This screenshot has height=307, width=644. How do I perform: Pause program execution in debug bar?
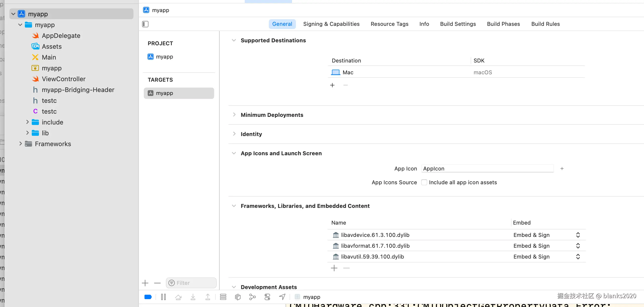click(x=163, y=297)
